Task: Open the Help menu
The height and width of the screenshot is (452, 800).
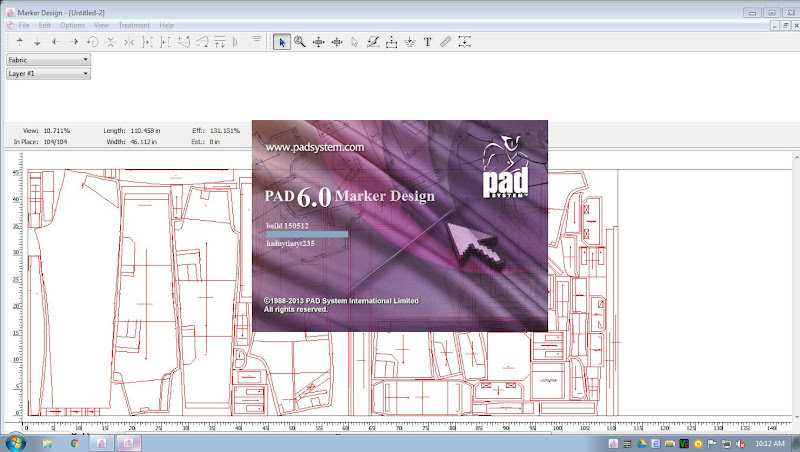Action: pyautogui.click(x=166, y=25)
